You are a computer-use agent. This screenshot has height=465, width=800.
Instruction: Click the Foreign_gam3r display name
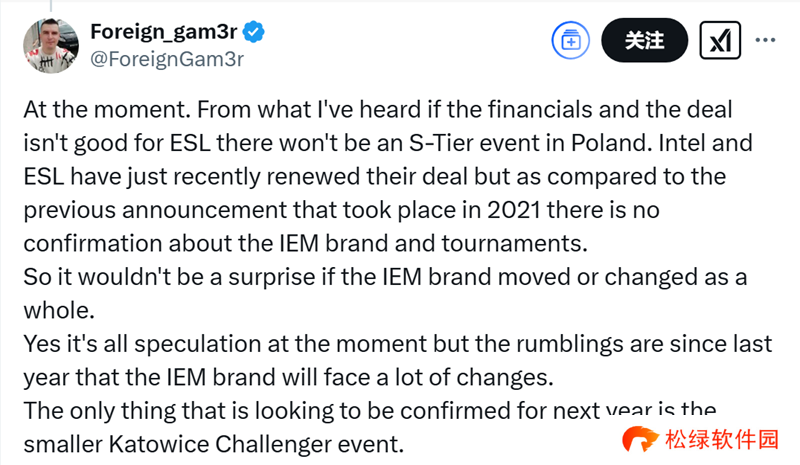click(165, 32)
